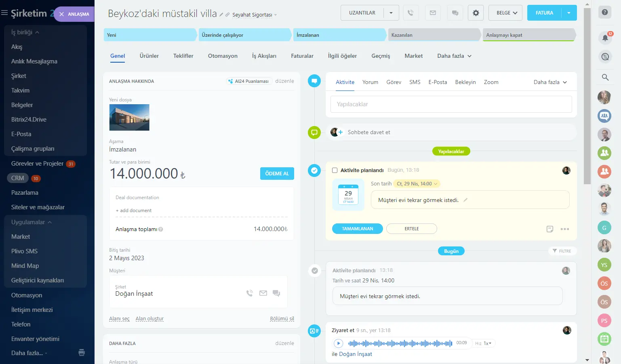Open the deadline date dropdown Ct, 29 Nis
The image size is (621, 364).
pos(417,184)
